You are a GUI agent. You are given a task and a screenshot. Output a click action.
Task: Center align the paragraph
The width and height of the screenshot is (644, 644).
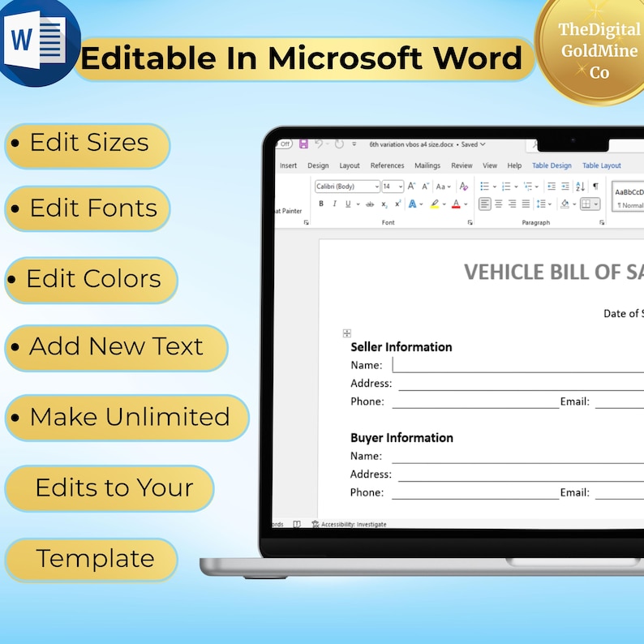pyautogui.click(x=499, y=204)
